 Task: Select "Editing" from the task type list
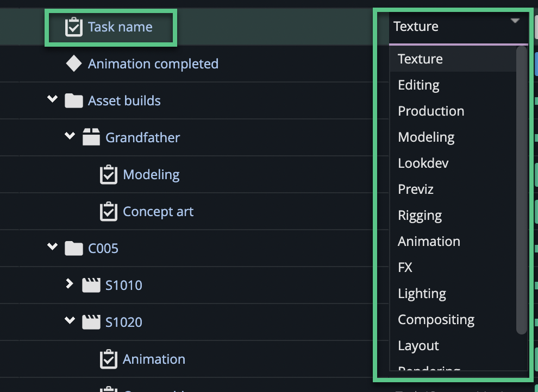coord(418,85)
